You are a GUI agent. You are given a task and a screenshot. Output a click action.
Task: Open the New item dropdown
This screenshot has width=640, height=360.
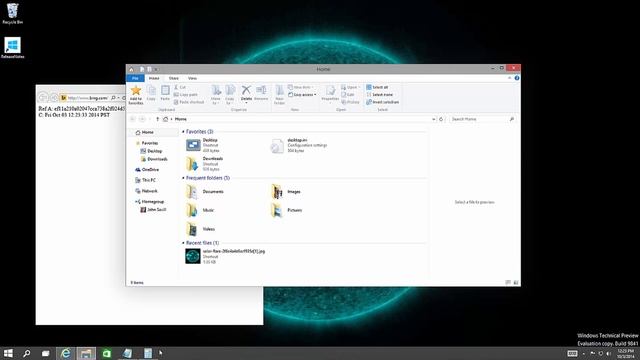[301, 87]
